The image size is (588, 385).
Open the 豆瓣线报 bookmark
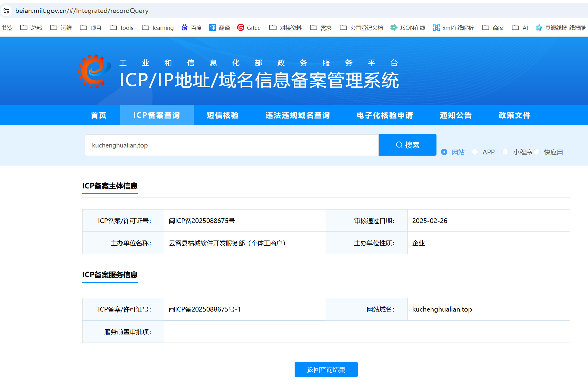coord(560,28)
